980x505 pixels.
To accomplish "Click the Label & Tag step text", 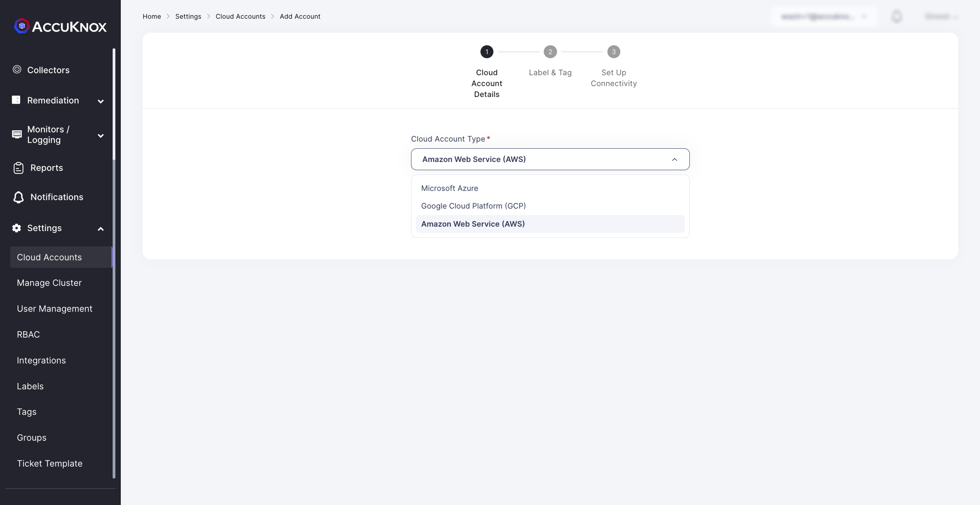I will tap(550, 73).
